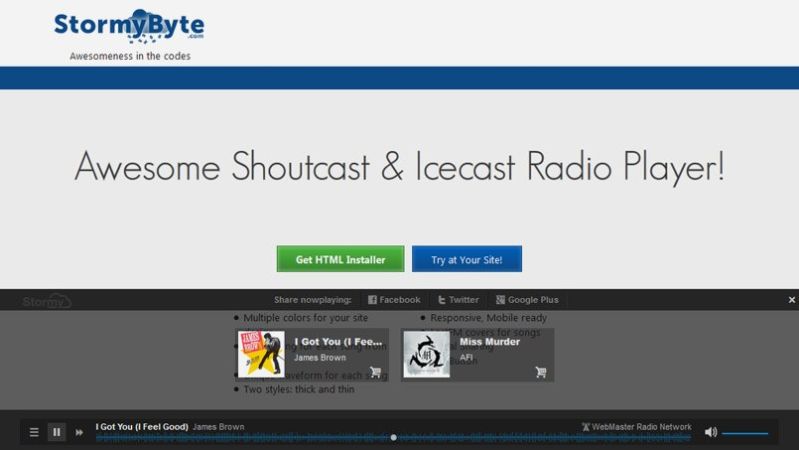Click the Try at Your Site! button
Screen dimensions: 799x450
[467, 259]
